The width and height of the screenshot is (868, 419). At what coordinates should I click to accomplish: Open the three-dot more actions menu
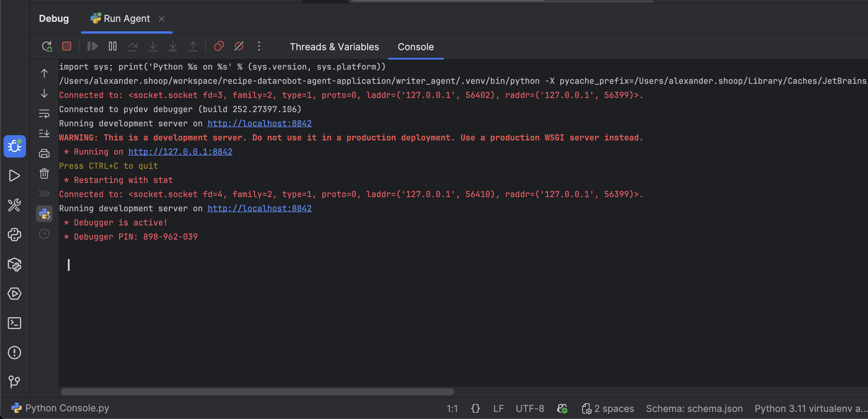tap(259, 46)
